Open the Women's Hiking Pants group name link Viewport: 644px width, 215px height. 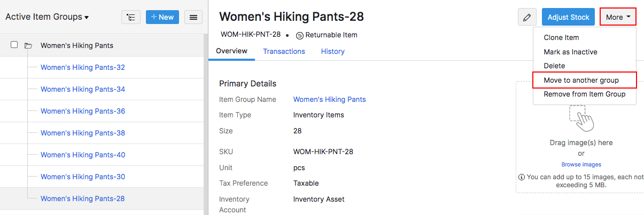pos(329,99)
